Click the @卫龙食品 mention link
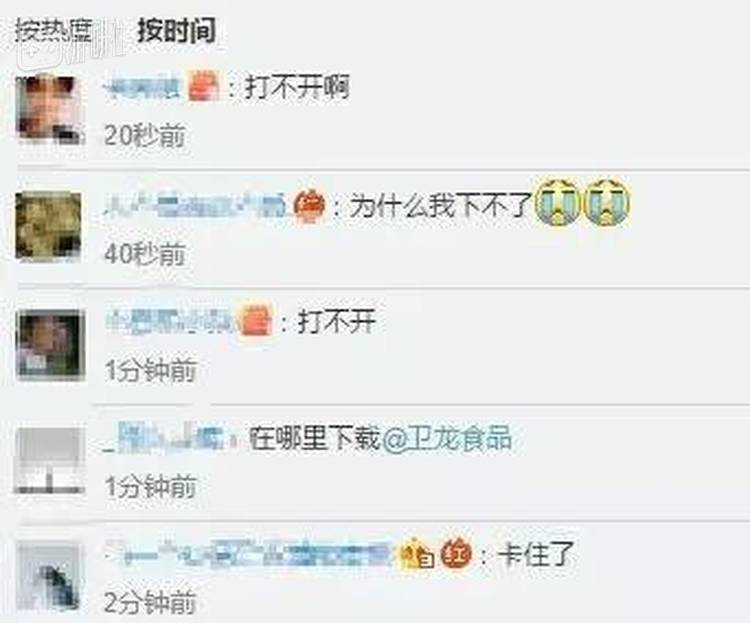 (x=446, y=438)
